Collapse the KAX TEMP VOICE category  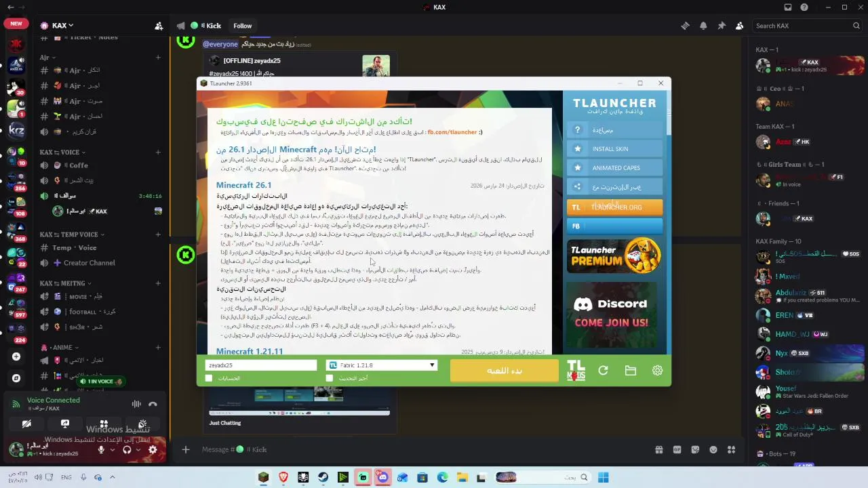[73, 235]
